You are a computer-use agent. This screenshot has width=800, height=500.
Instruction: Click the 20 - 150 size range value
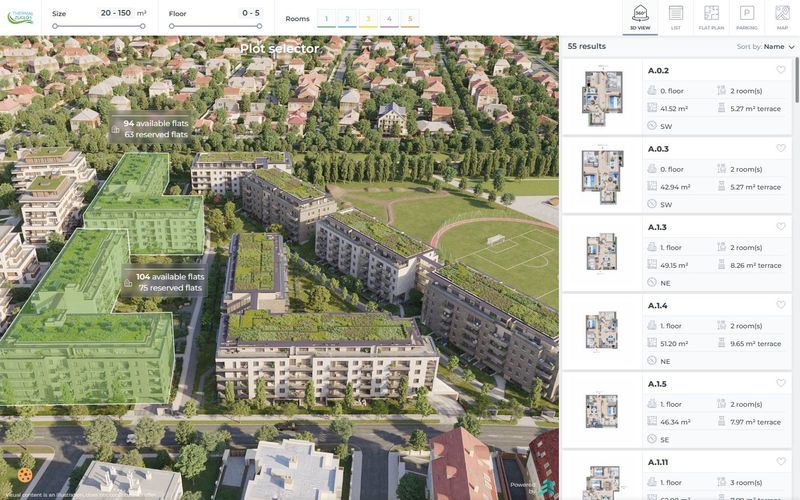pyautogui.click(x=116, y=13)
